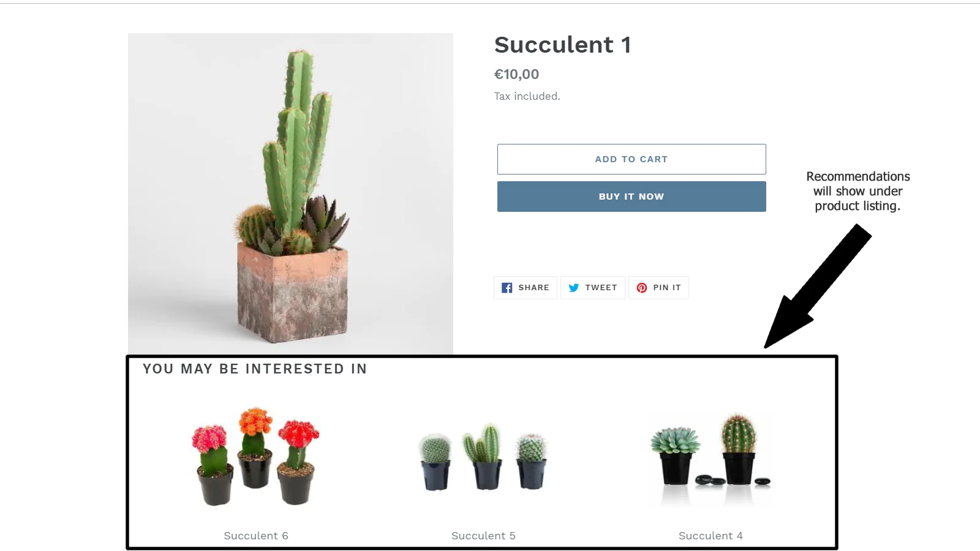The width and height of the screenshot is (980, 551).
Task: Click the You May Be Interested In heading
Action: (x=255, y=369)
